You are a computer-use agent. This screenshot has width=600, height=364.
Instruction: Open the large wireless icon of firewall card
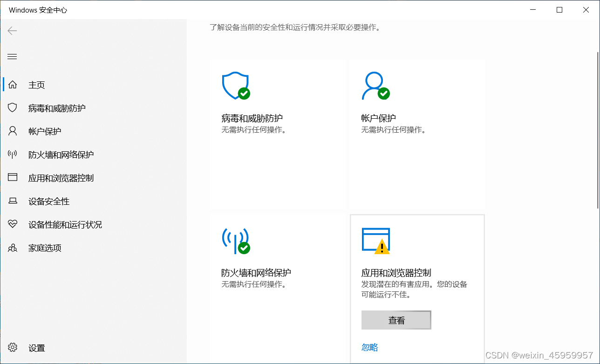point(236,240)
